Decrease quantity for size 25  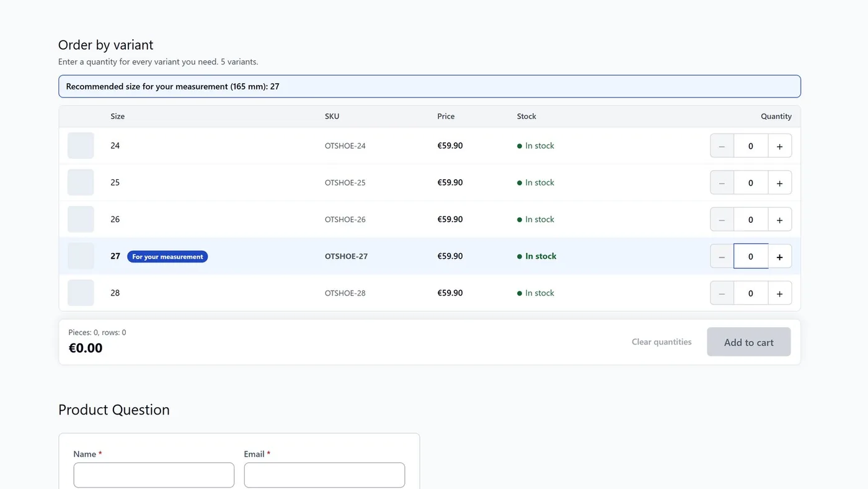tap(722, 182)
